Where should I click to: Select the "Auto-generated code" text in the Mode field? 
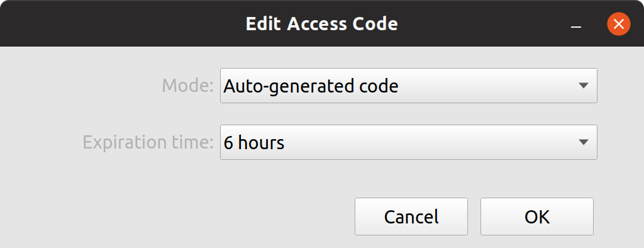pos(311,86)
